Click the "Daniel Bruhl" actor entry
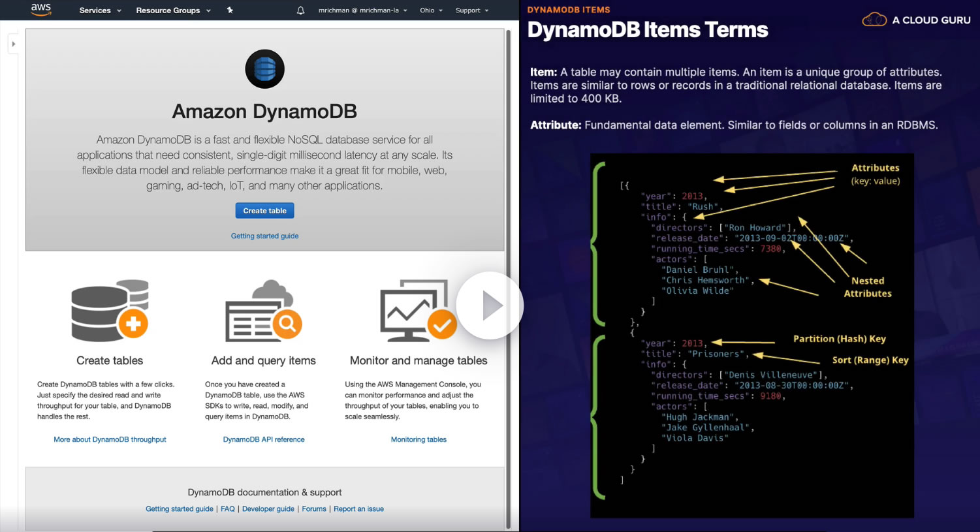980x532 pixels. coord(699,270)
